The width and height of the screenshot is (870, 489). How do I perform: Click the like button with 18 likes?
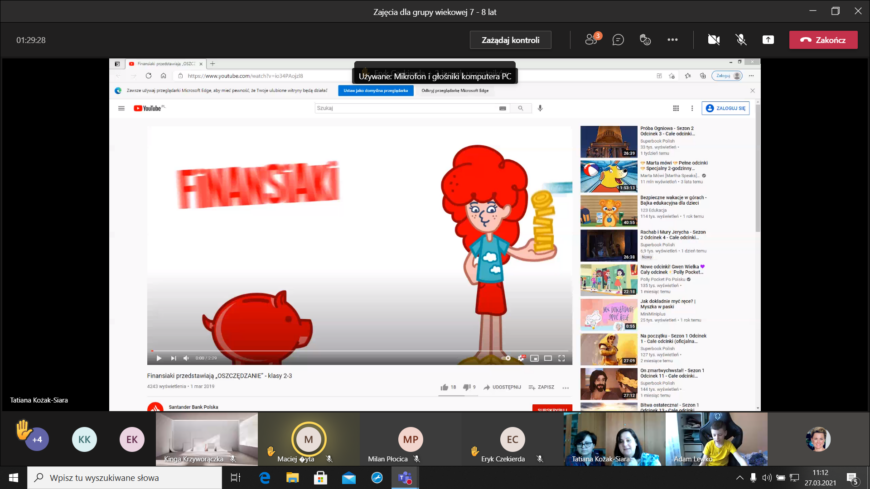448,387
